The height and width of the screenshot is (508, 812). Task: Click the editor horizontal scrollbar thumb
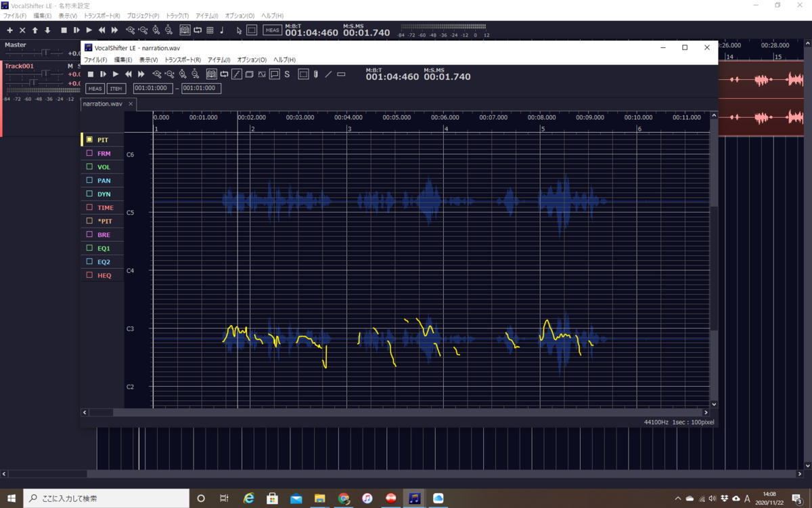point(101,412)
